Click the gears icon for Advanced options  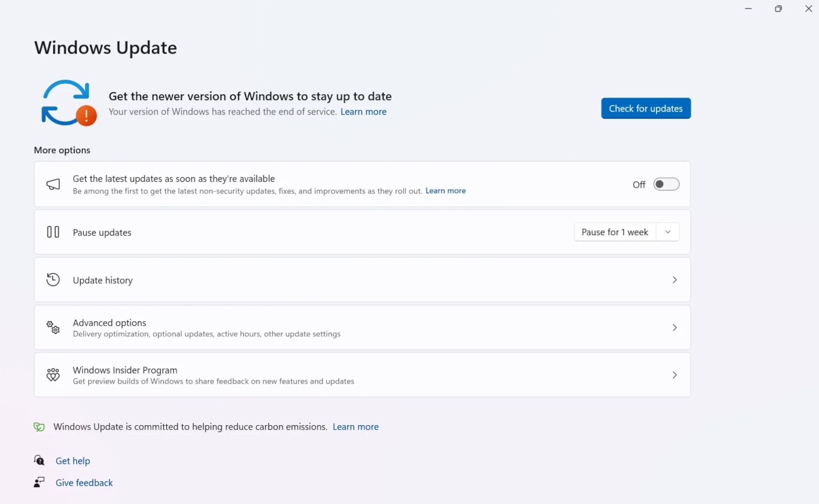(54, 328)
